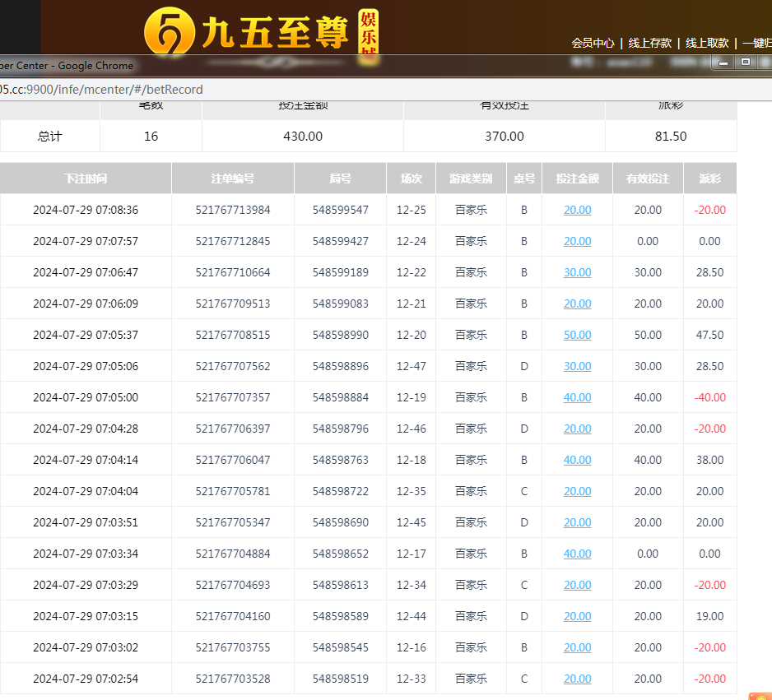Screen dimensions: 772x700
Task: Click the 投注金额 column header in records table
Action: 577,178
